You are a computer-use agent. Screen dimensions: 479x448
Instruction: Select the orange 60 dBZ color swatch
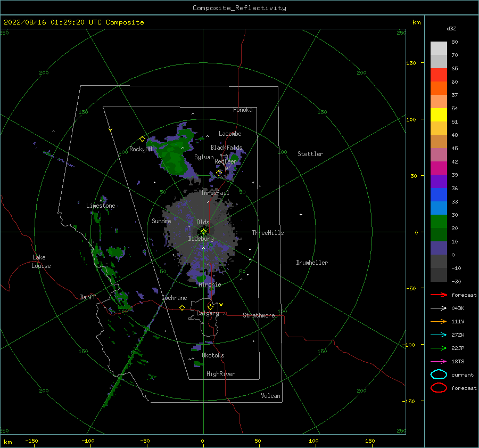pyautogui.click(x=439, y=88)
